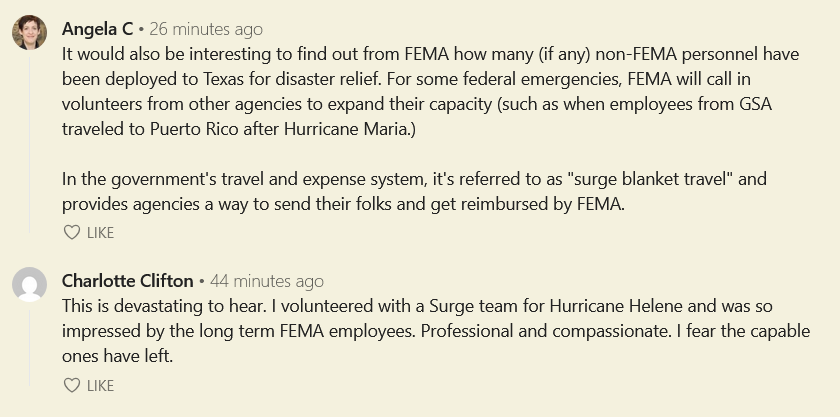Open the '26 minutes ago' timestamp permalink
The width and height of the screenshot is (840, 417).
click(x=206, y=29)
